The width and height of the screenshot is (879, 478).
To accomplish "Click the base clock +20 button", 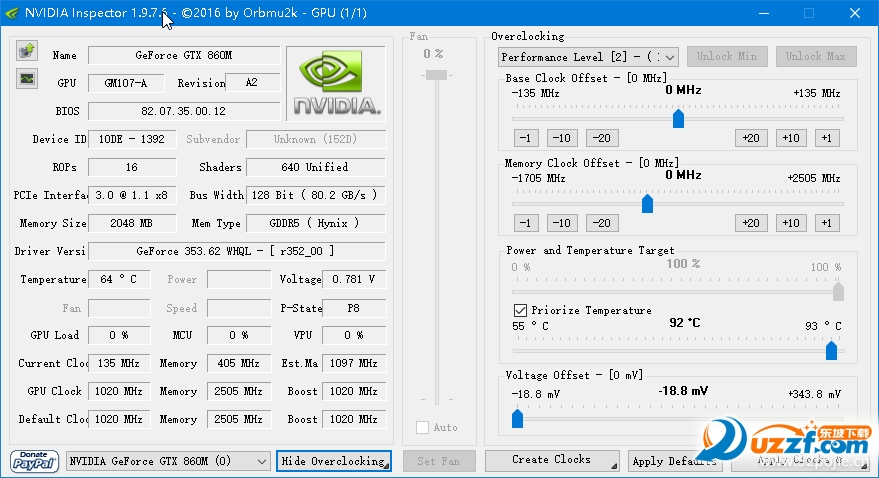I will tap(751, 138).
